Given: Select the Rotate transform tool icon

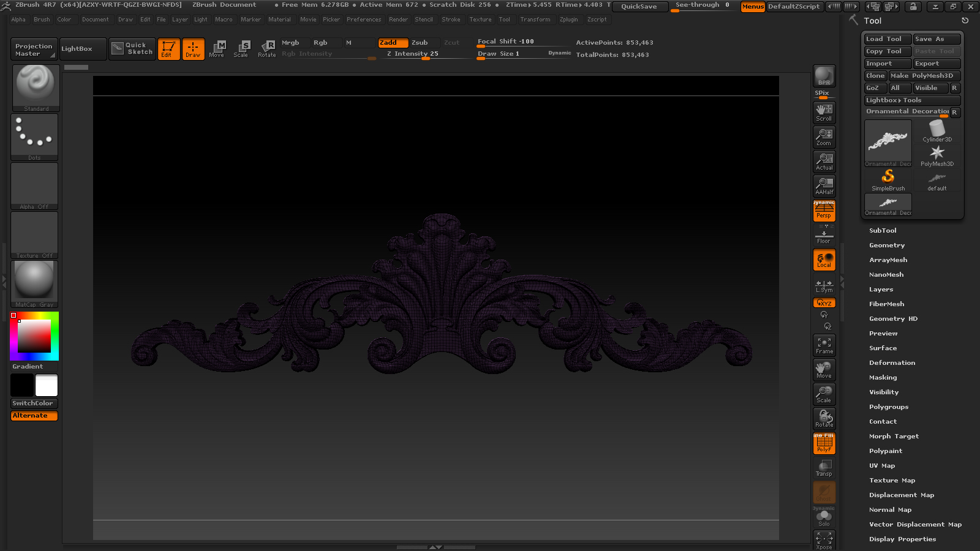Looking at the screenshot, I should (267, 48).
